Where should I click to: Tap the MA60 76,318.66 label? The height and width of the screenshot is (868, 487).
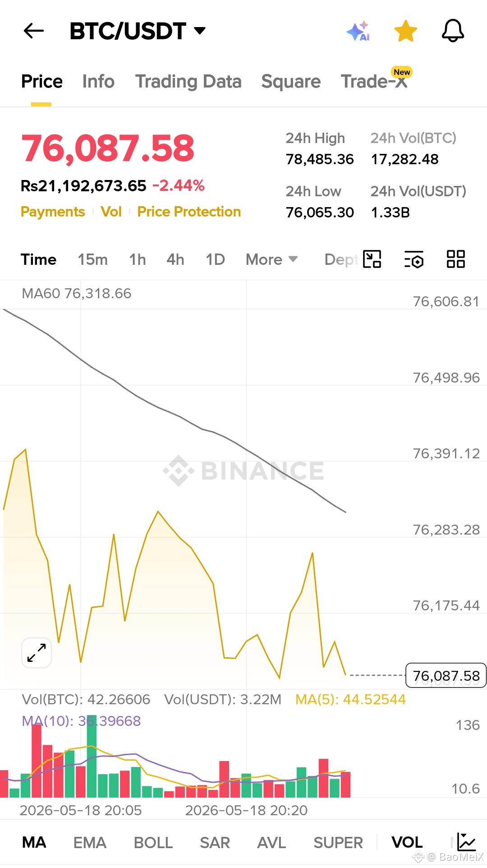point(77,294)
